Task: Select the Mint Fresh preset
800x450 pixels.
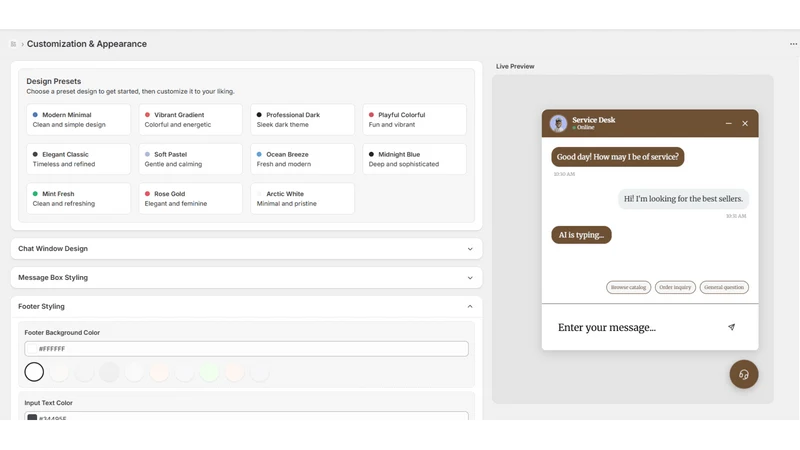Action: click(x=79, y=198)
